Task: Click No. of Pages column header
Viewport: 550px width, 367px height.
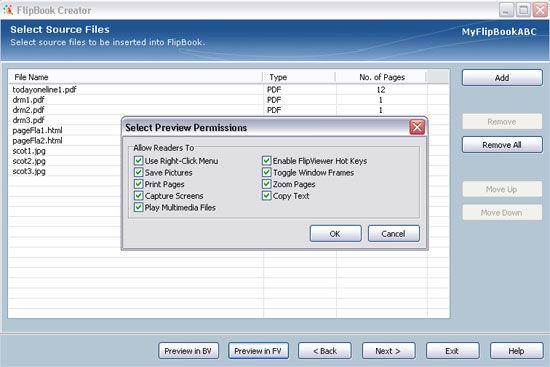Action: 381,77
